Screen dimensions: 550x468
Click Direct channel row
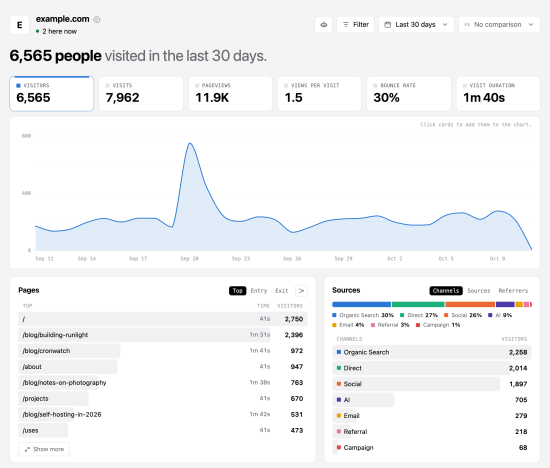click(432, 368)
